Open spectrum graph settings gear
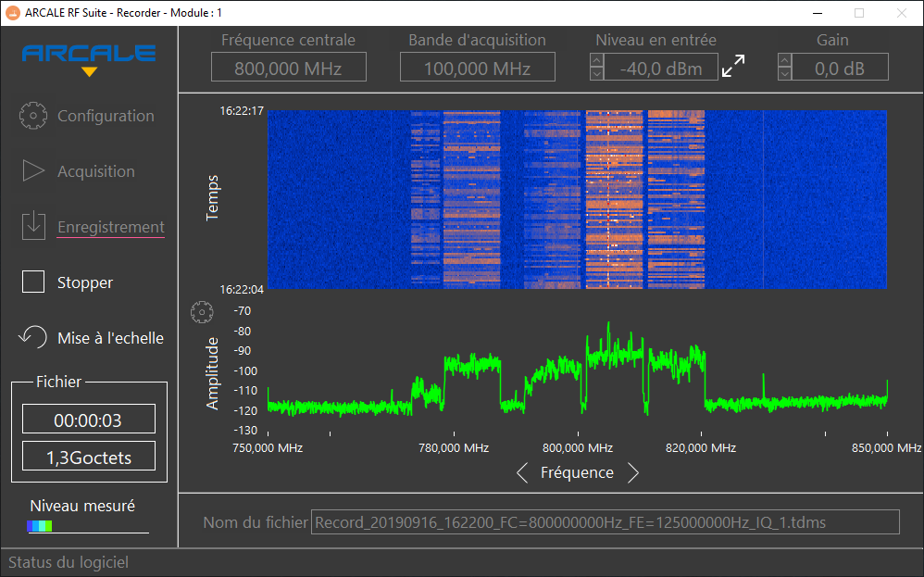Screen dimensions: 924x577 tap(201, 313)
